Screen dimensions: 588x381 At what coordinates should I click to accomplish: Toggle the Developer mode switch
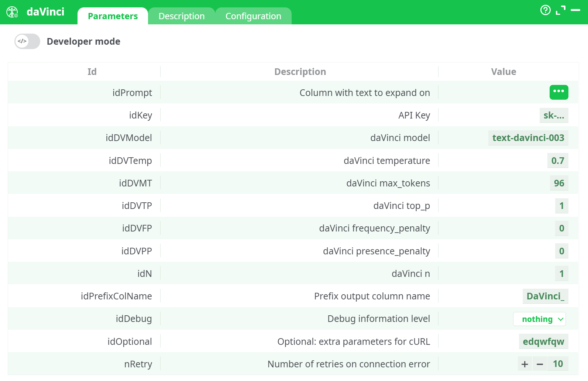coord(27,41)
